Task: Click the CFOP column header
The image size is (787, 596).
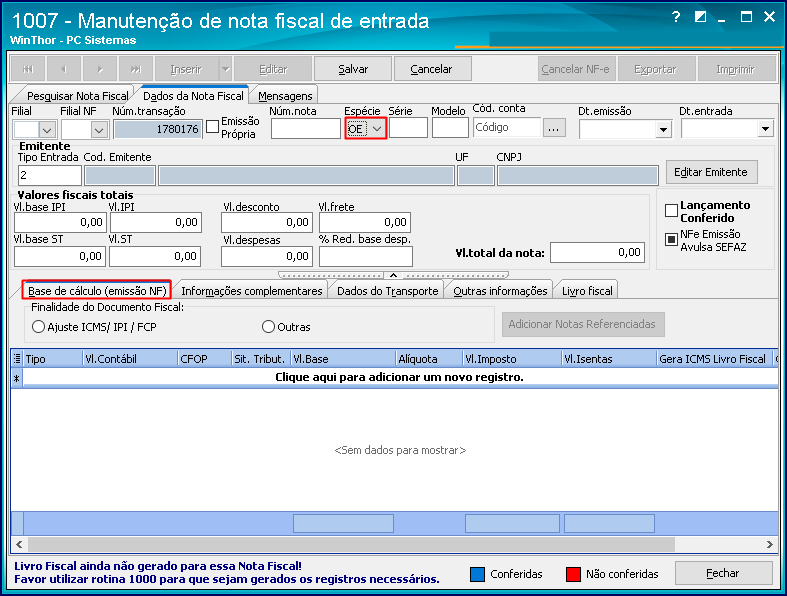Action: (204, 359)
